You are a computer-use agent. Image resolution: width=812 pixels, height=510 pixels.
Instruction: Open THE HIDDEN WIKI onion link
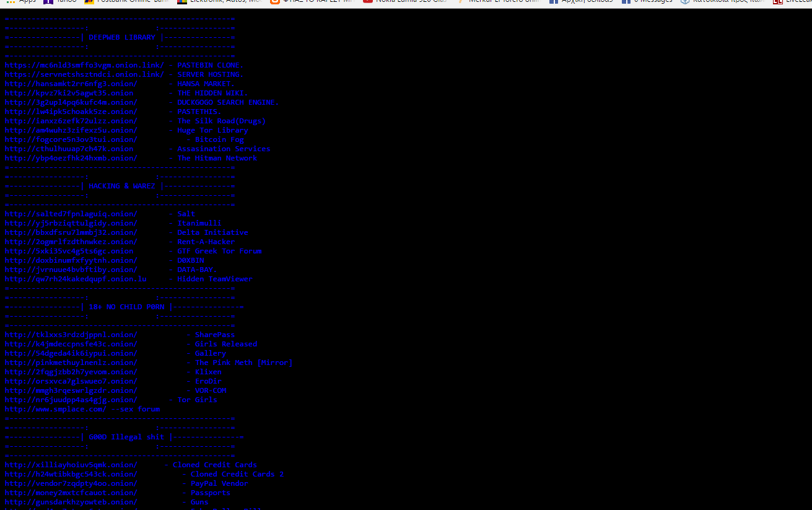69,93
